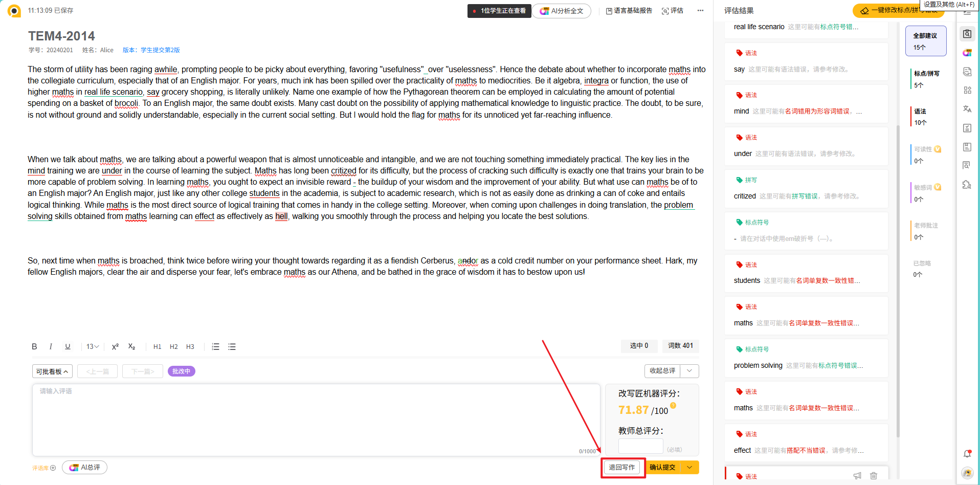
Task: Select the 标点/拼写 suggestions filter
Action: tap(926, 79)
